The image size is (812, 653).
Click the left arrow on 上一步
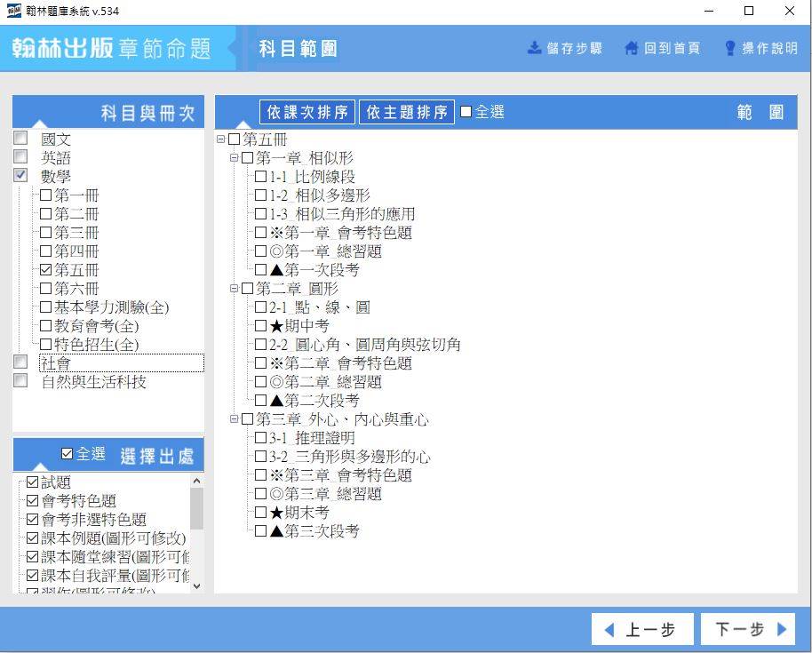[x=609, y=630]
